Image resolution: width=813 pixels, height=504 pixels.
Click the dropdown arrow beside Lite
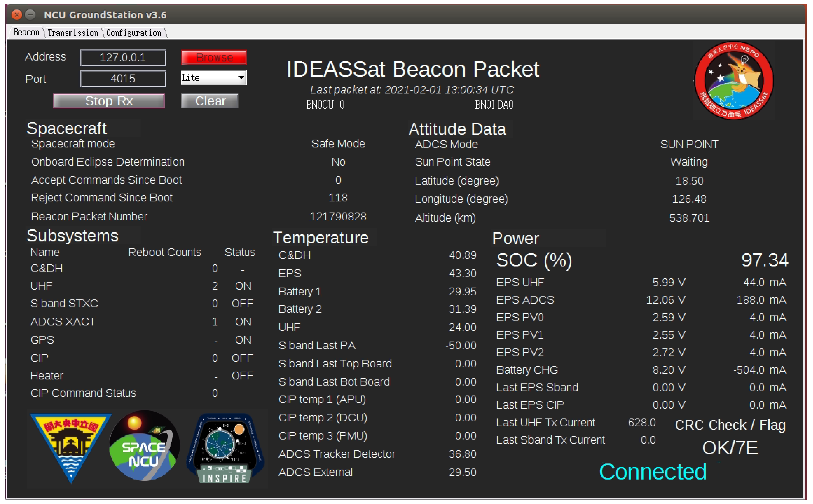tap(241, 78)
